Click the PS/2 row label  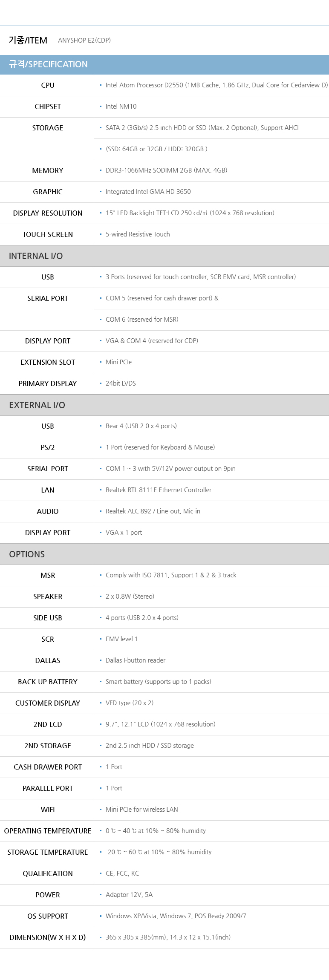coord(48,447)
